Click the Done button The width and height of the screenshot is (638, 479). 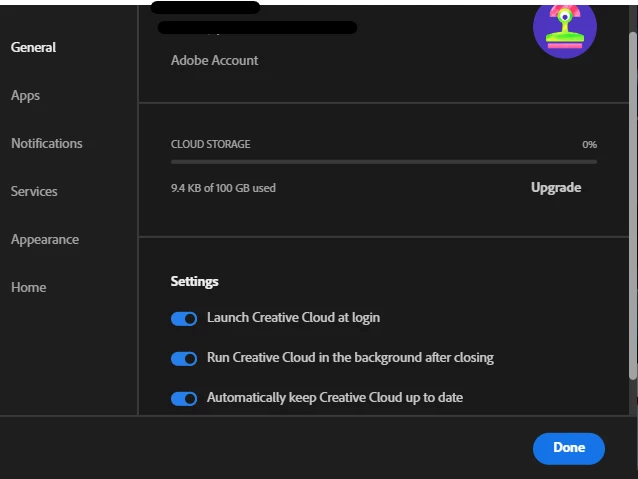(569, 448)
